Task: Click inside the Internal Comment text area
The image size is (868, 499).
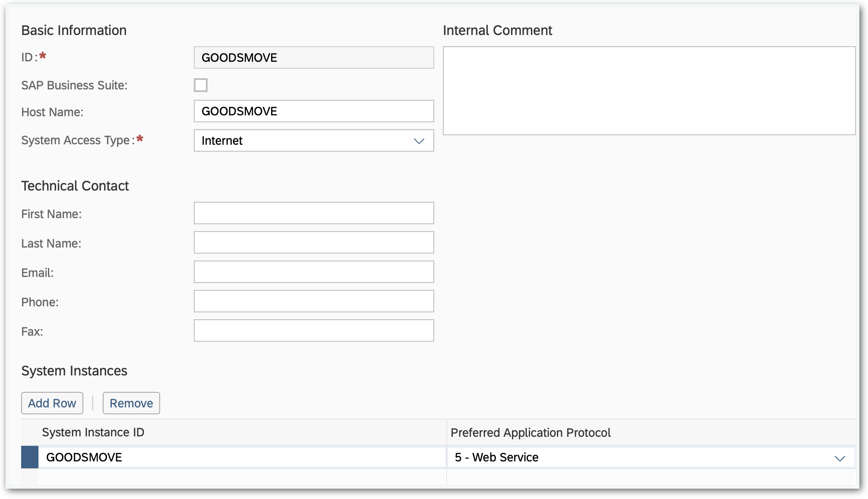Action: [648, 89]
